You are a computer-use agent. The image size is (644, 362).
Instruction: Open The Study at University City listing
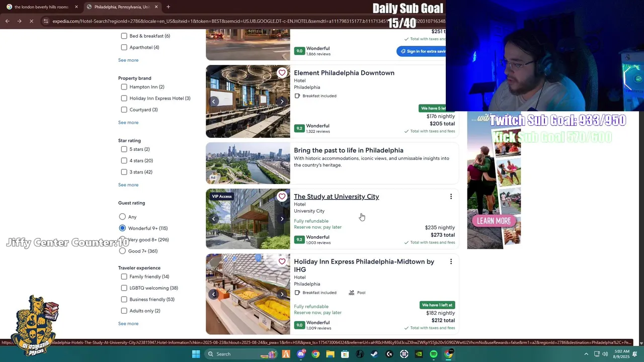click(x=336, y=197)
